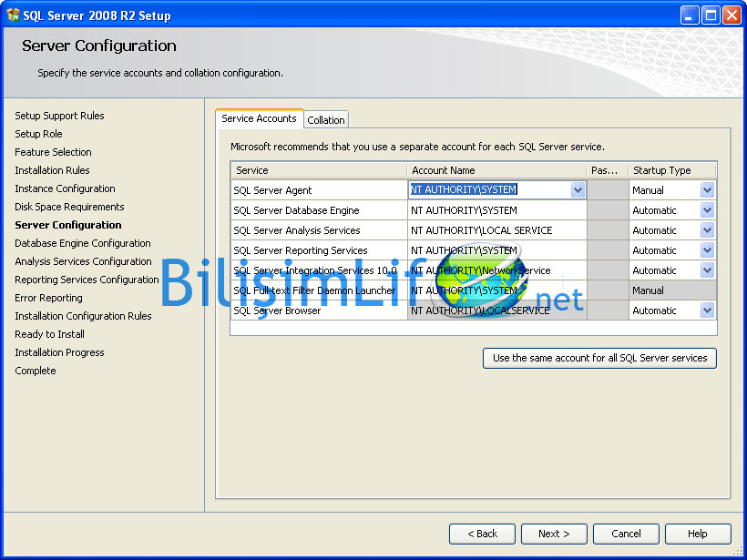This screenshot has width=747, height=560.
Task: Click the 'Installation Progress' step
Action: (x=59, y=352)
